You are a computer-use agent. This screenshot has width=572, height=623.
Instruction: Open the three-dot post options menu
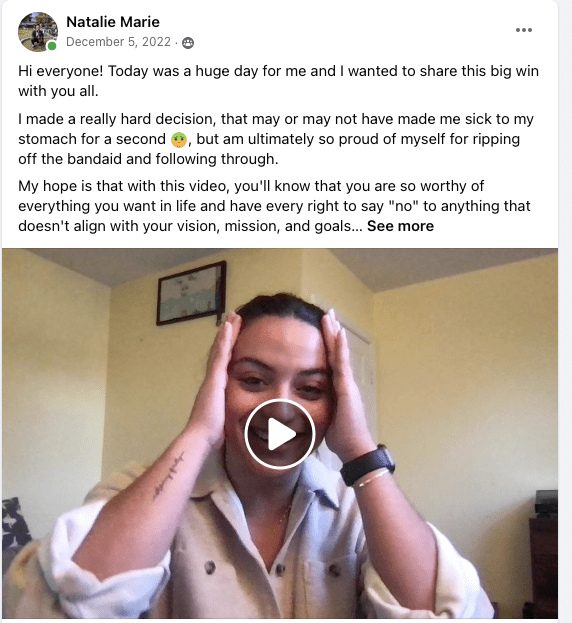pyautogui.click(x=524, y=30)
